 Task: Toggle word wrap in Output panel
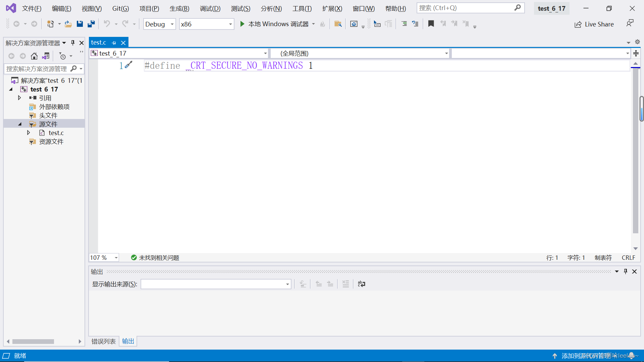[361, 284]
